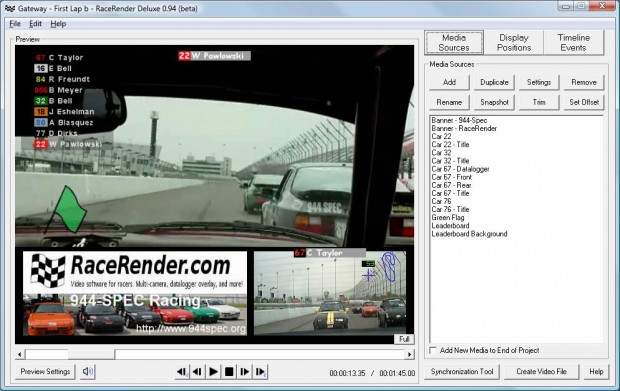
Task: Select 'Car 32' media source
Action: tap(441, 153)
